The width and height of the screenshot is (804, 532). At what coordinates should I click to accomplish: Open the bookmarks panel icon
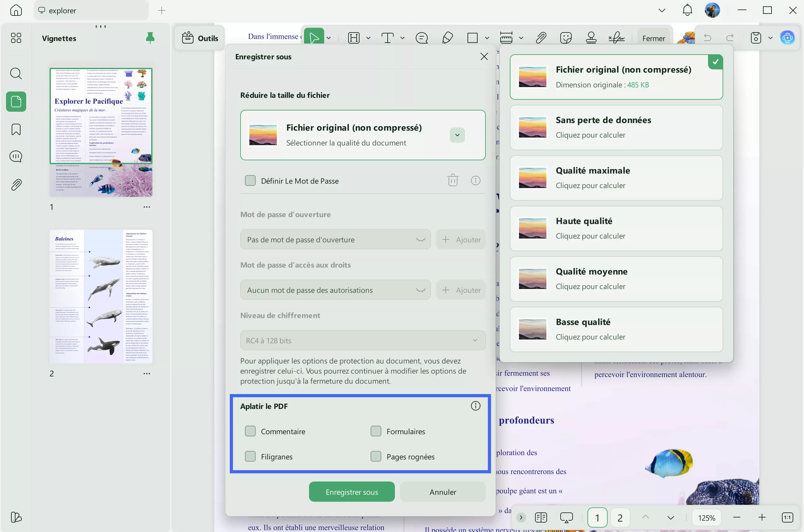pyautogui.click(x=16, y=129)
